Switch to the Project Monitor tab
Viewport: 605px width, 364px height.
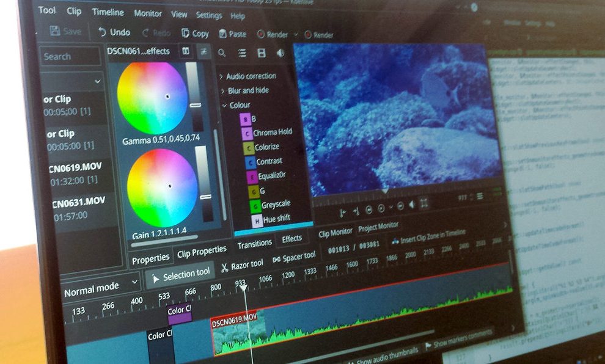tap(378, 226)
